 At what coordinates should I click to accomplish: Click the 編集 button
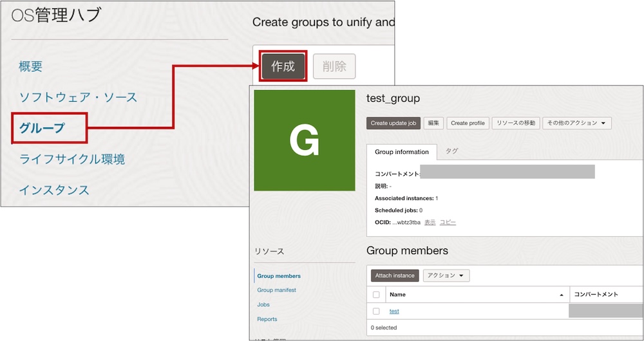[433, 123]
